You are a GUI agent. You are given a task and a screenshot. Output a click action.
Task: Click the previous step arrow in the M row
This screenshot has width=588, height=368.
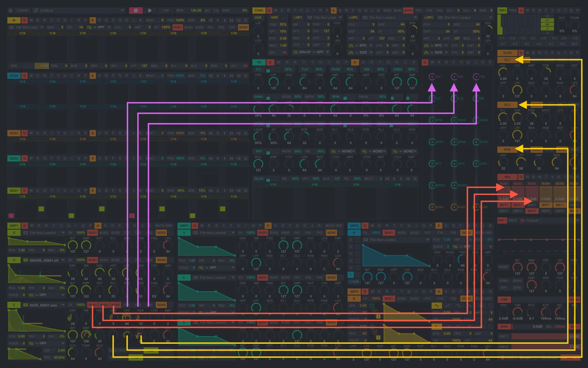click(218, 20)
